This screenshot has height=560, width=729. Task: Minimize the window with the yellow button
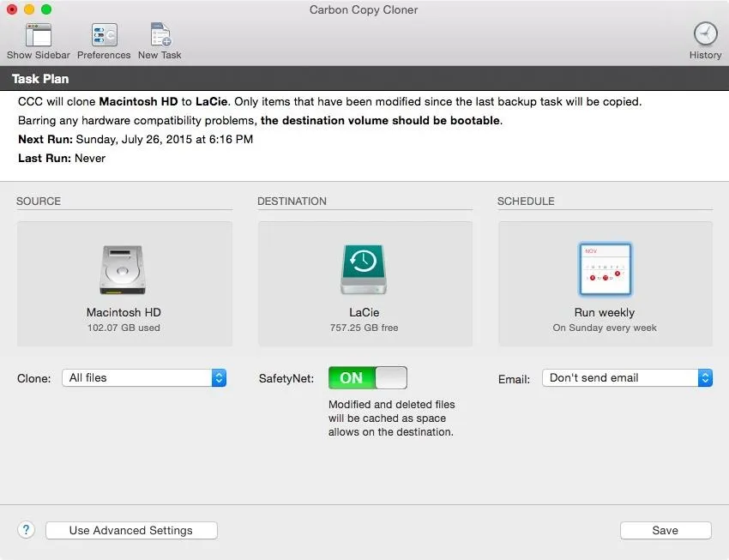tap(29, 9)
